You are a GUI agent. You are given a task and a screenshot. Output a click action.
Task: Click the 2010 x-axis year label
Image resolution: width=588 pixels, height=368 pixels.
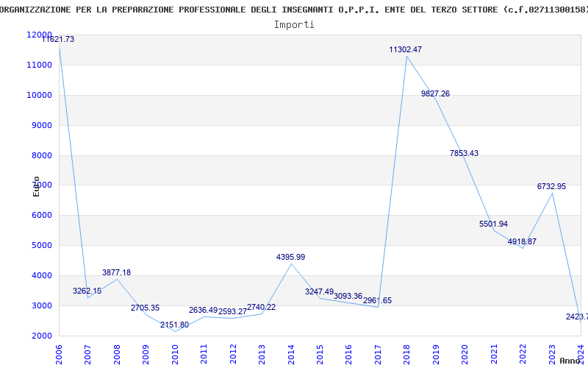[175, 354]
